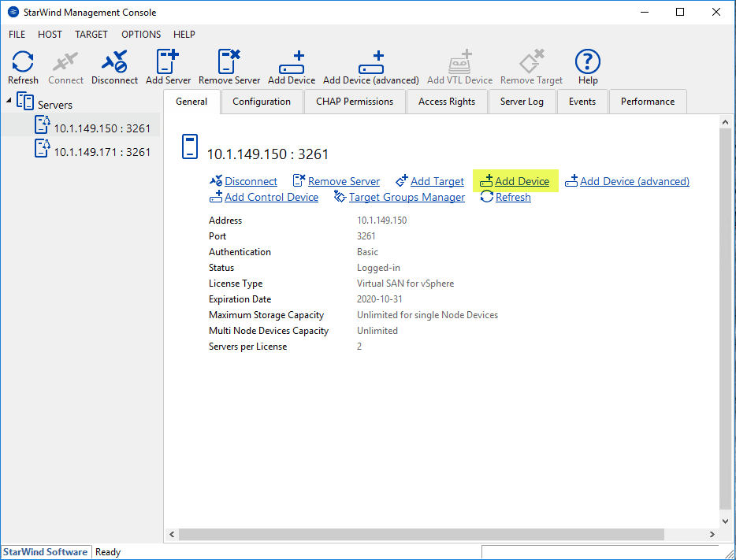
Task: Open the HELP menu
Action: point(184,34)
